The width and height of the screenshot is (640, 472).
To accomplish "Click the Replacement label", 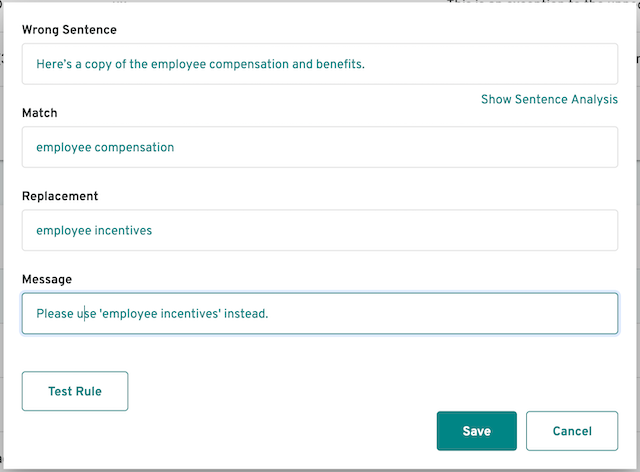I will click(x=60, y=196).
